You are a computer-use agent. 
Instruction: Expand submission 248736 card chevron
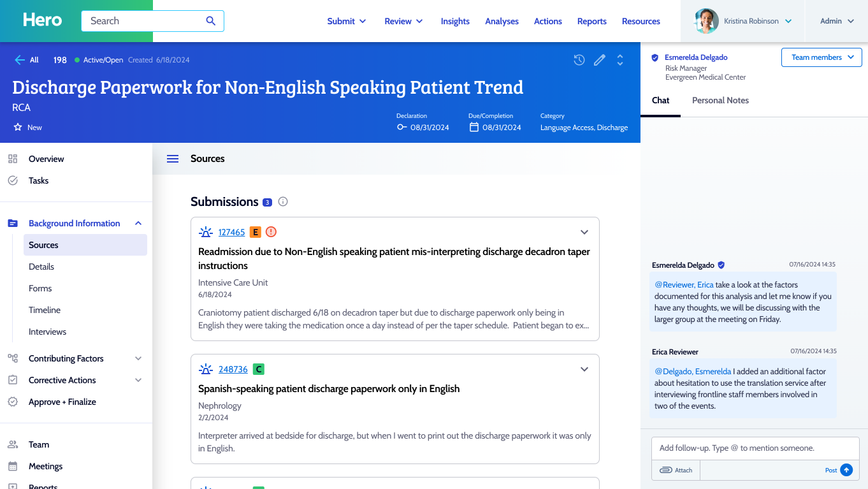tap(584, 369)
